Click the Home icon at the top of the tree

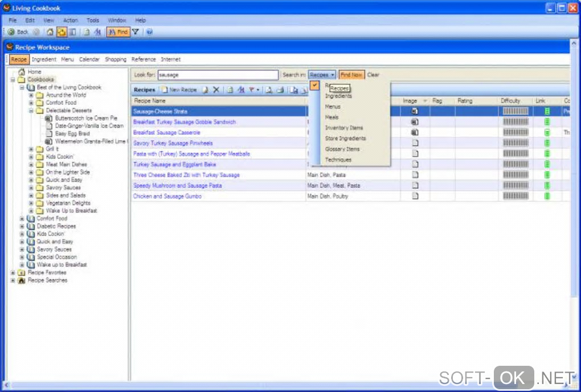(x=22, y=72)
